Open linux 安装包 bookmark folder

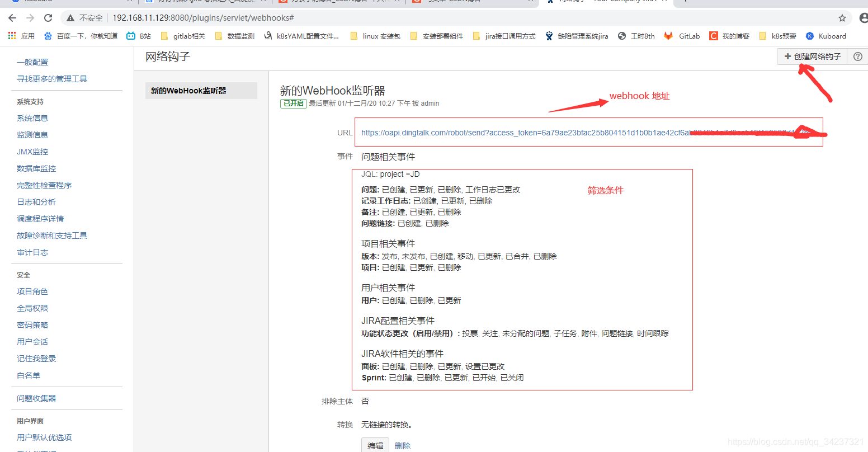(x=375, y=36)
